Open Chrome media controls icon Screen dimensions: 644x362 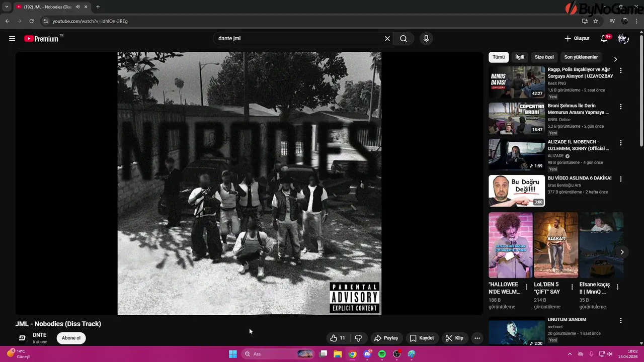pos(612,21)
